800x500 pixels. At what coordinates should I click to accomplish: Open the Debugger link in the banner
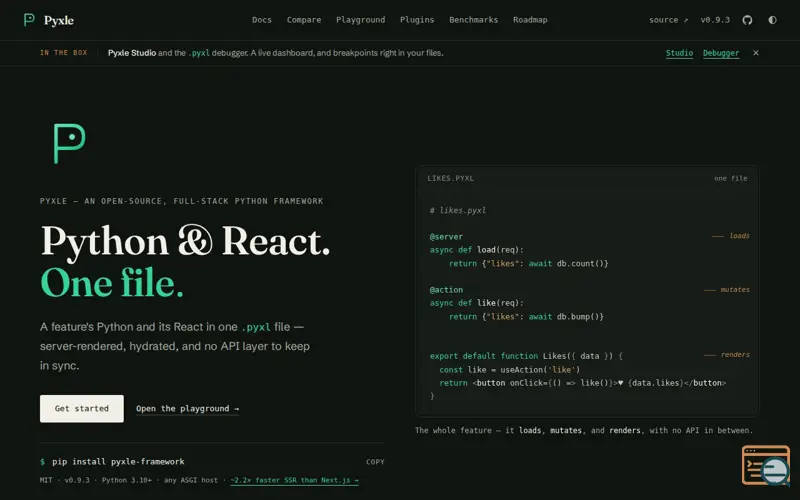click(x=720, y=53)
